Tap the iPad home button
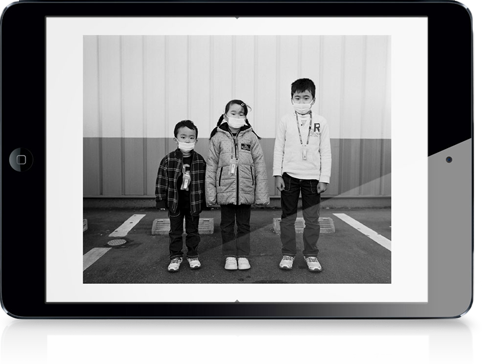This screenshot has width=482, height=364. [x=21, y=160]
